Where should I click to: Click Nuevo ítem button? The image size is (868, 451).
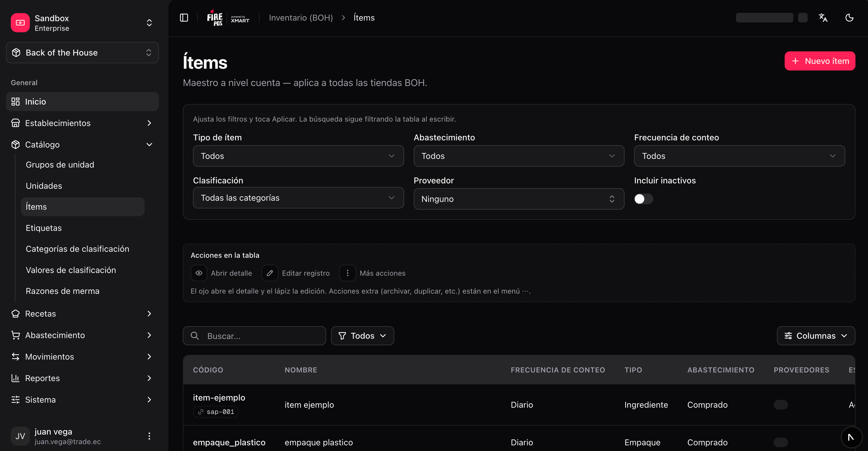click(x=820, y=61)
